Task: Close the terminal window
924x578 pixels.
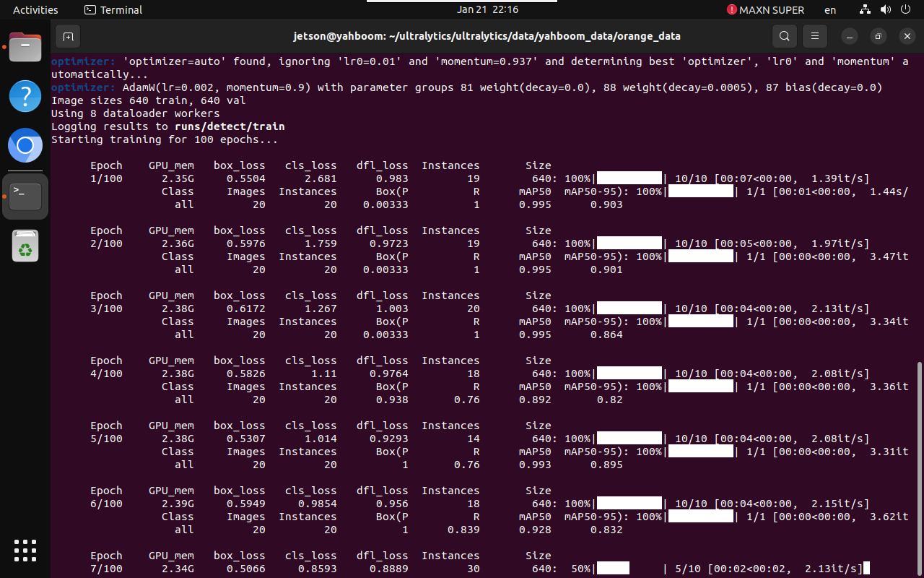Action: [907, 36]
